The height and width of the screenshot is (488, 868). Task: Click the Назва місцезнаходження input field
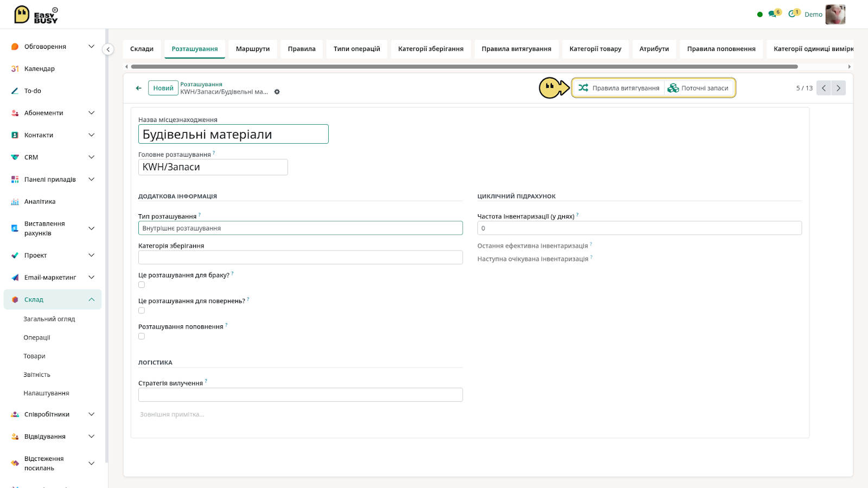tap(233, 134)
